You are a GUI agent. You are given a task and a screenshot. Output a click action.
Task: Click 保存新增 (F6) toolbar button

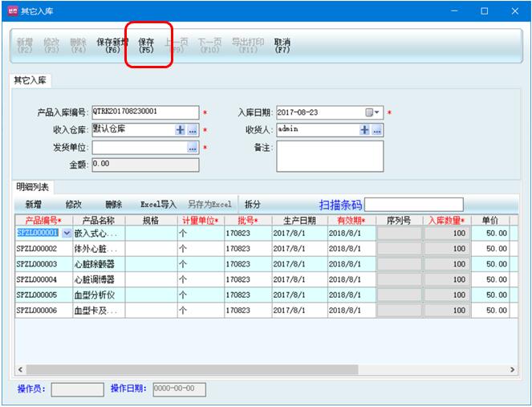pyautogui.click(x=112, y=45)
